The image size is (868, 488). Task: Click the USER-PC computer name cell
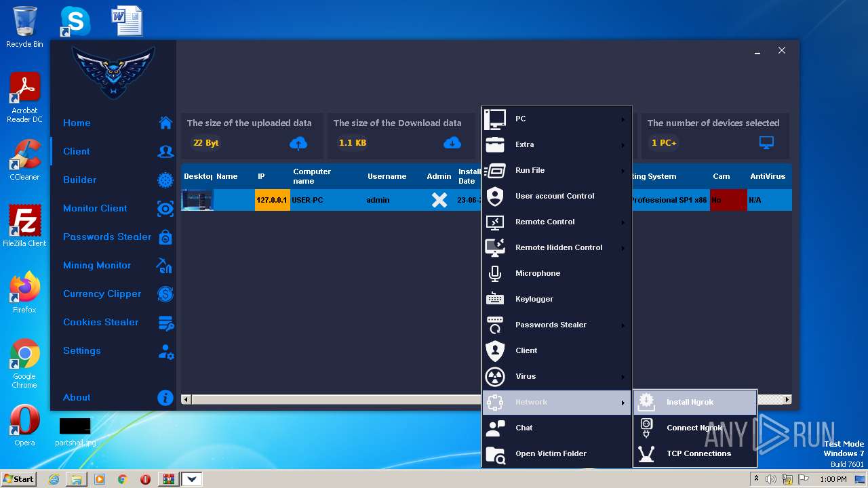(x=328, y=200)
